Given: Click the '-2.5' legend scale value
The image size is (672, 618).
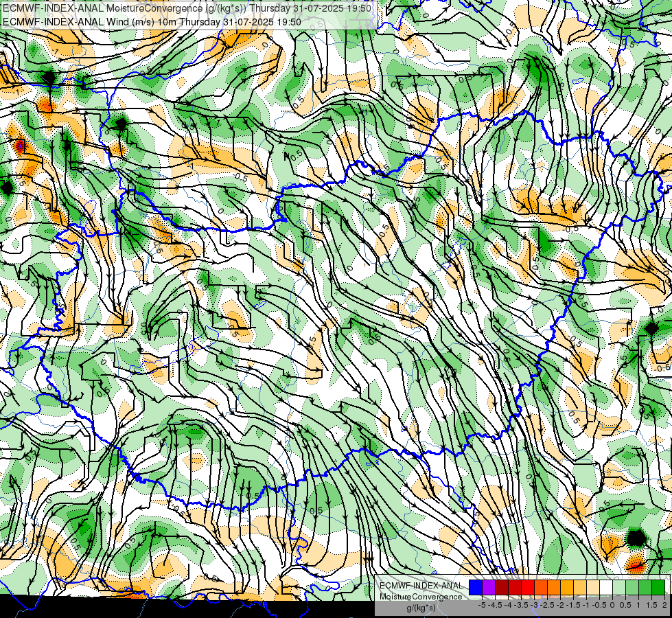Looking at the screenshot, I should click(x=546, y=605).
